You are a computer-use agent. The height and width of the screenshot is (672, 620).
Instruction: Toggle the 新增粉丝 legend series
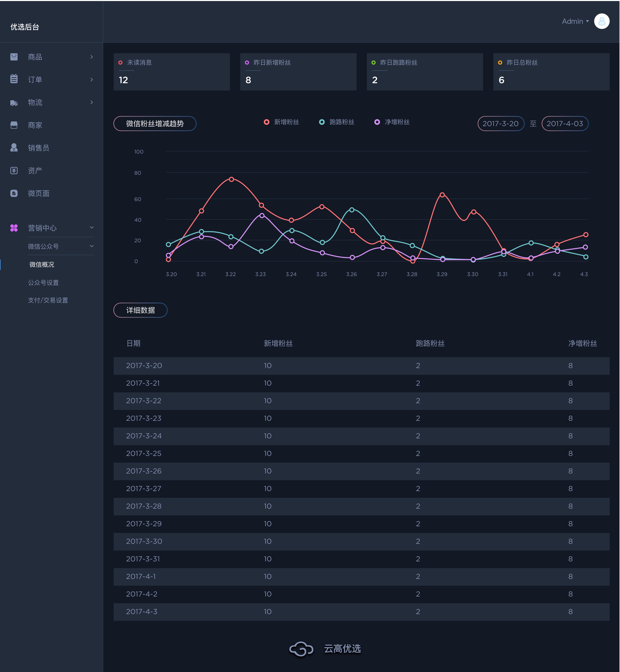(x=281, y=122)
